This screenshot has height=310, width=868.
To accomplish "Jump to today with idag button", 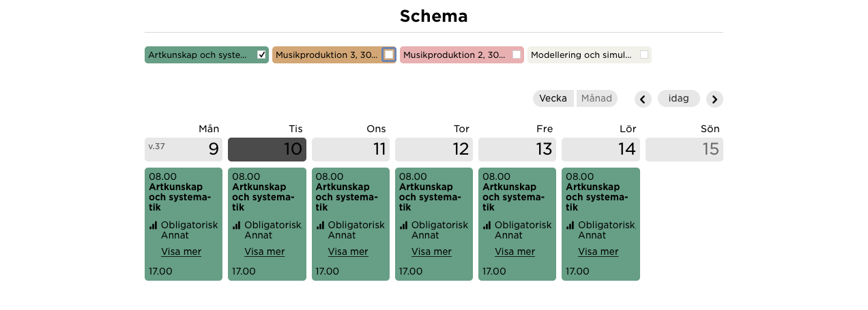I will [679, 98].
